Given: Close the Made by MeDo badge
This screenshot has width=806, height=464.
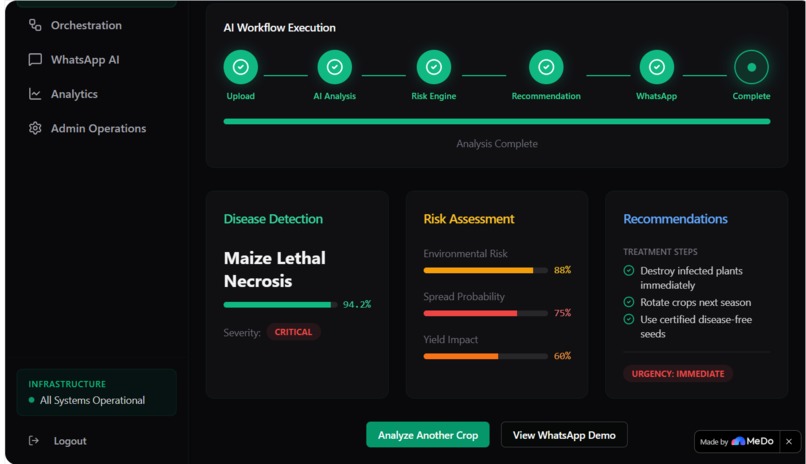Looking at the screenshot, I should point(789,441).
